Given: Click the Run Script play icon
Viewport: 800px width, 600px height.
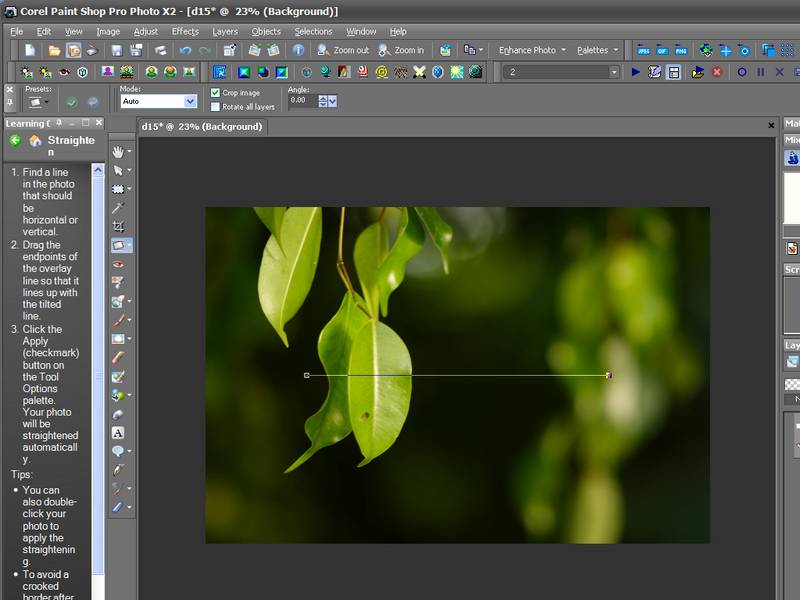Looking at the screenshot, I should coord(636,72).
